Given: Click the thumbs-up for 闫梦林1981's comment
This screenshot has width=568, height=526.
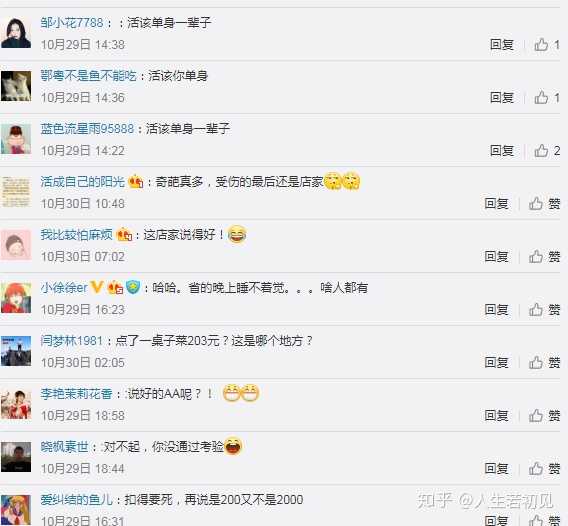Looking at the screenshot, I should (544, 362).
